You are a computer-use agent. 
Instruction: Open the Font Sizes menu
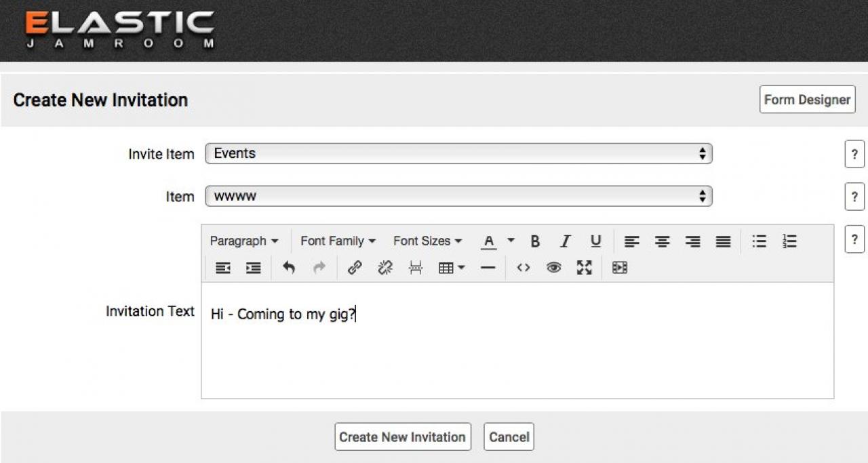point(427,241)
